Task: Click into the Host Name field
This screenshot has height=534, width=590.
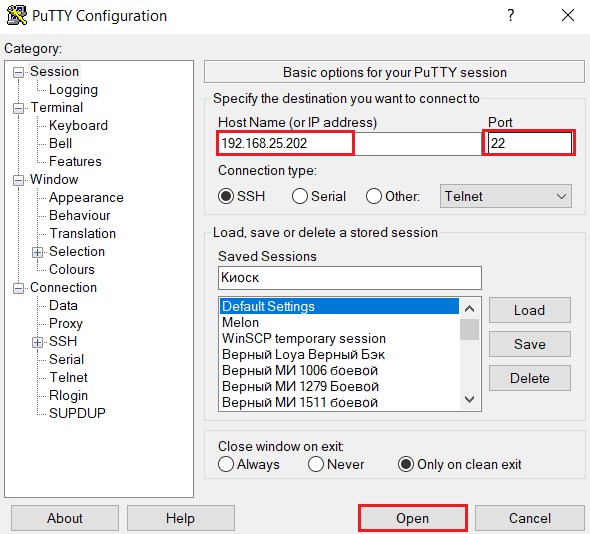Action: click(350, 143)
